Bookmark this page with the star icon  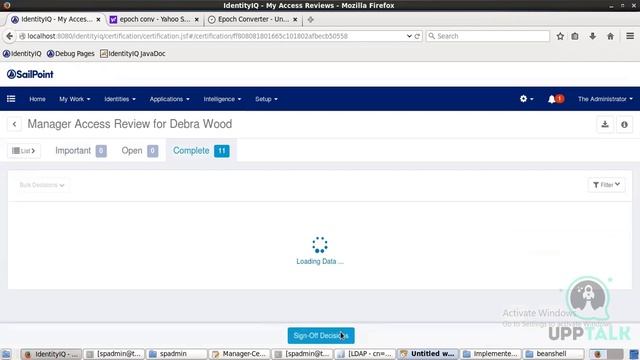[x=560, y=36]
